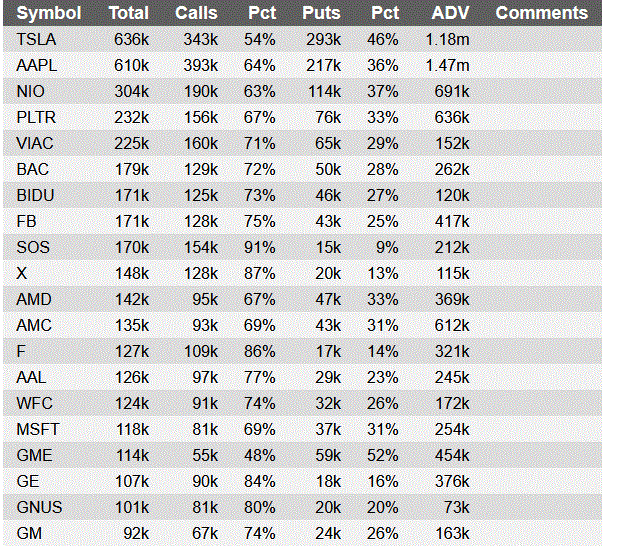Screen dimensions: 633x557
Task: Click the BIDU symbol cell
Action: click(35, 195)
